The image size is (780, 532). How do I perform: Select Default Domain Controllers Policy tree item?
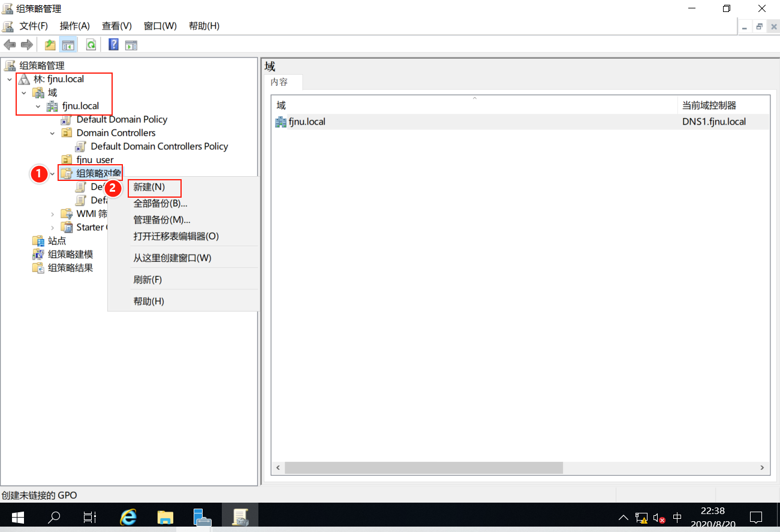(x=159, y=147)
